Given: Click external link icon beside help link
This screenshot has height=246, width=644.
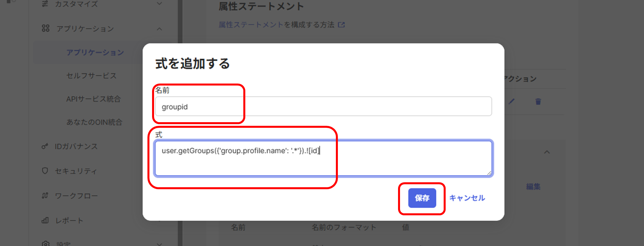Looking at the screenshot, I should [x=342, y=25].
